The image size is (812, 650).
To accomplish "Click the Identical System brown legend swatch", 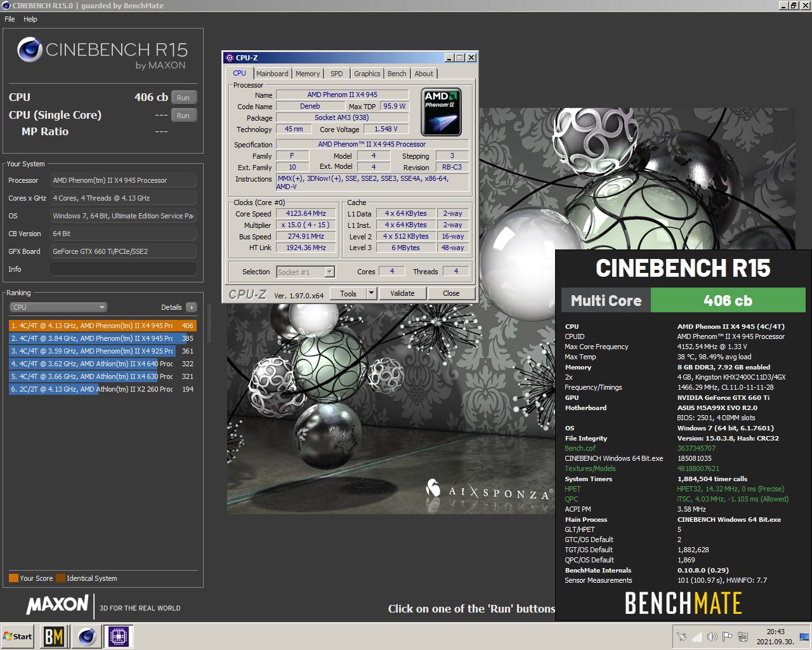I will click(x=60, y=578).
